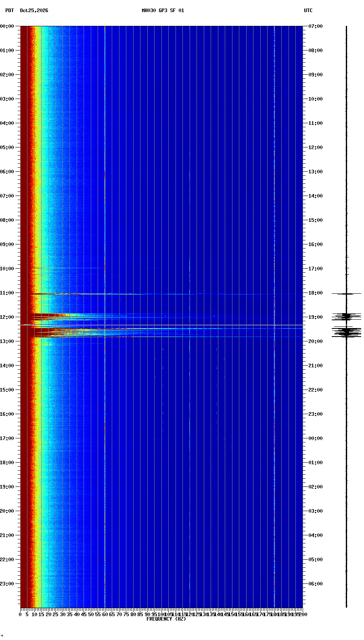The width and height of the screenshot is (364, 640).
Task: Click the 08:00 UTC label on right
Action: (x=316, y=51)
